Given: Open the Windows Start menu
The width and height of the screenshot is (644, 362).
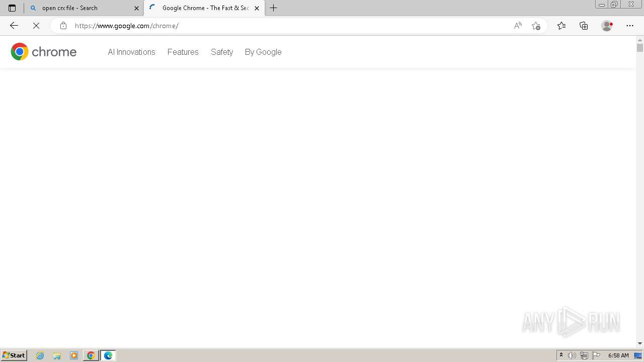Looking at the screenshot, I should 14,355.
